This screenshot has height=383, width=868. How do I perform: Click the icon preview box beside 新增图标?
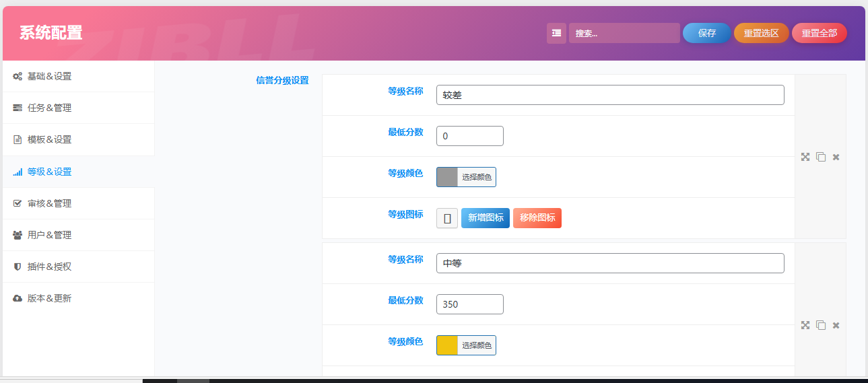point(446,218)
